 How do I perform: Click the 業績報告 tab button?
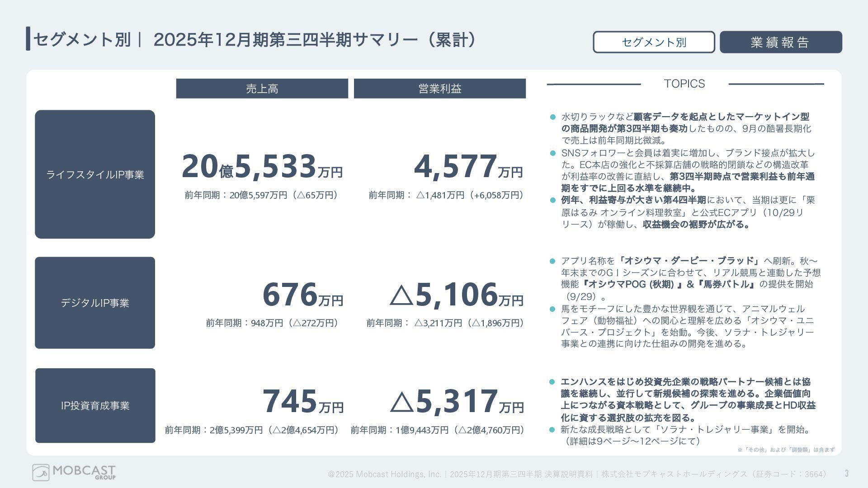tap(780, 42)
